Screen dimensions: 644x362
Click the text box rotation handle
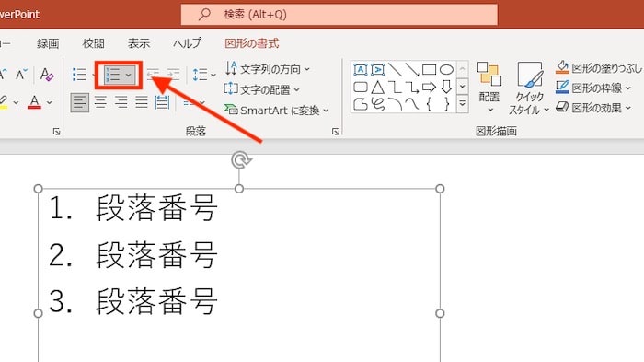coord(241,160)
